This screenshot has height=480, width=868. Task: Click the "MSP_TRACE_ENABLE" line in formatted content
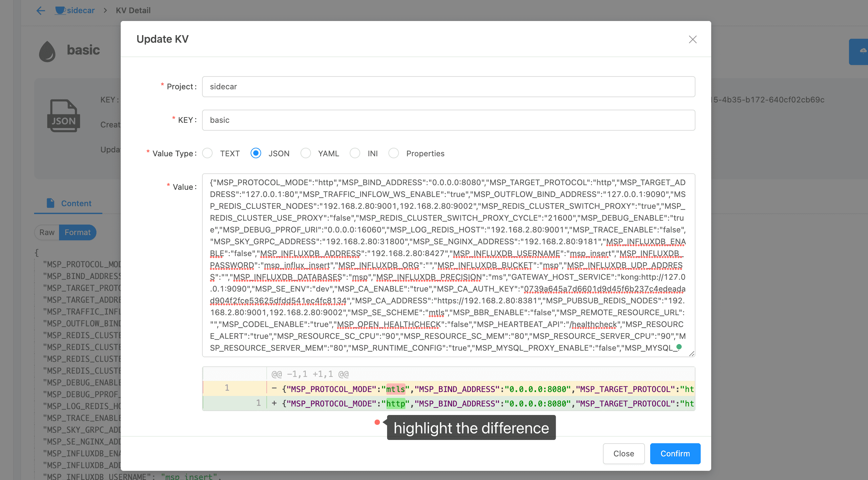pyautogui.click(x=82, y=418)
